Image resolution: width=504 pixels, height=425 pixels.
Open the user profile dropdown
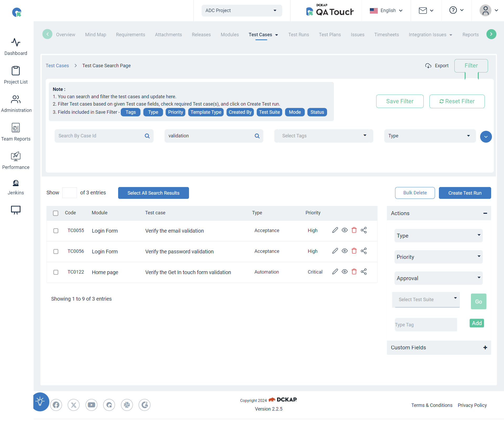[x=489, y=11]
